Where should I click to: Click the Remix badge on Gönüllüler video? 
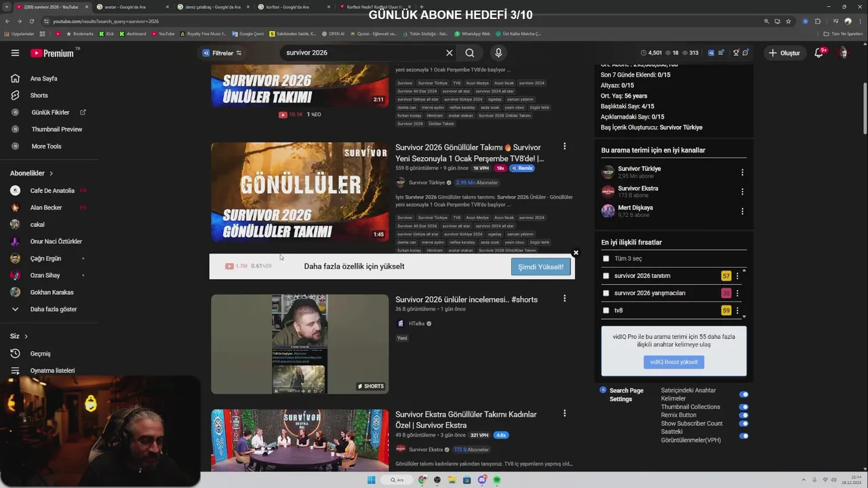tap(522, 168)
